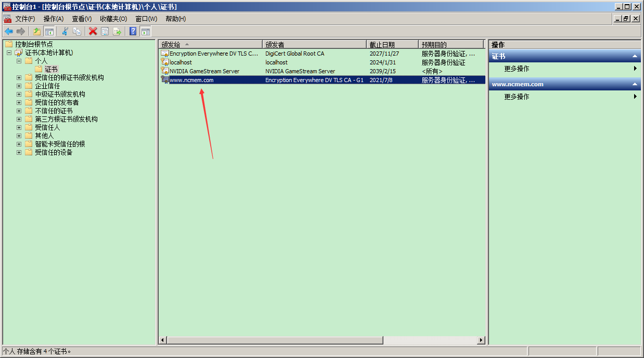
Task: Toggle the show/hide action pane icon
Action: click(146, 31)
